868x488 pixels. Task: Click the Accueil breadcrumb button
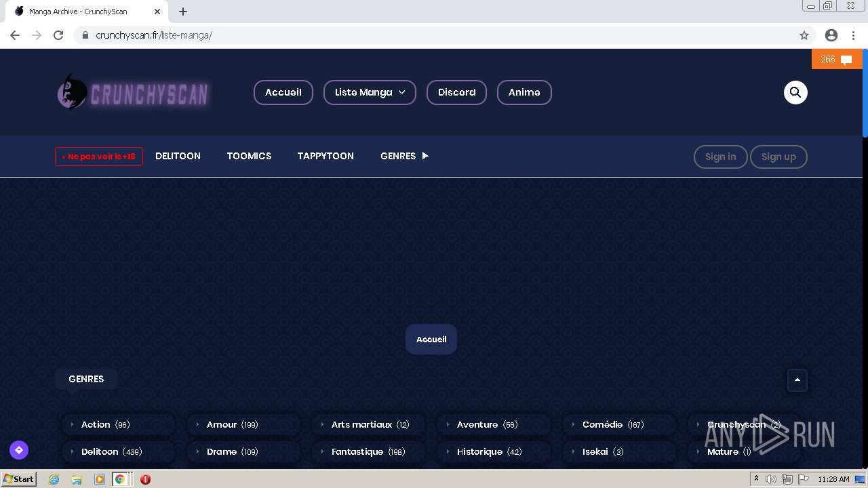pyautogui.click(x=431, y=340)
